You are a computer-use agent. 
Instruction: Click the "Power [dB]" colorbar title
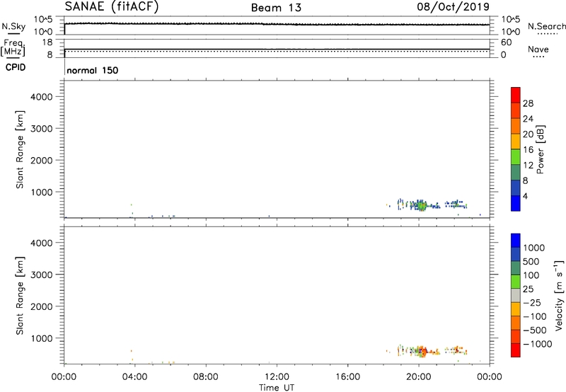(x=541, y=149)
